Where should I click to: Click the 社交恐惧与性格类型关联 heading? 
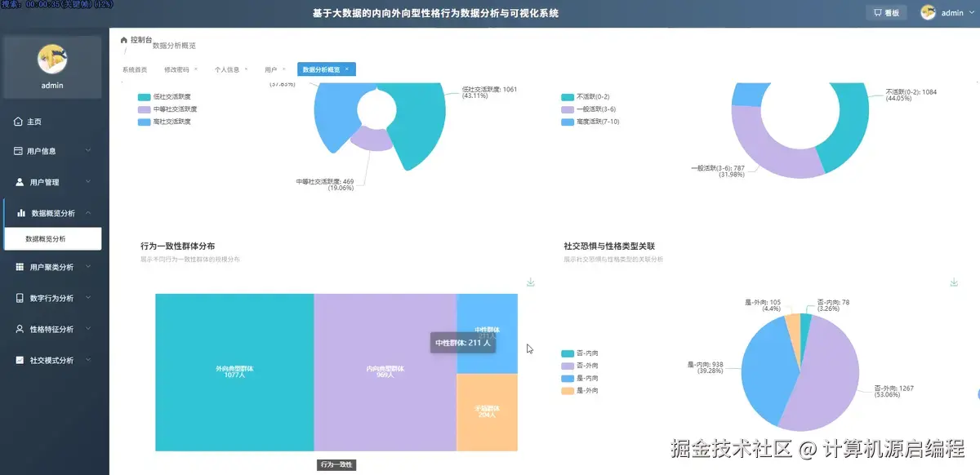609,246
